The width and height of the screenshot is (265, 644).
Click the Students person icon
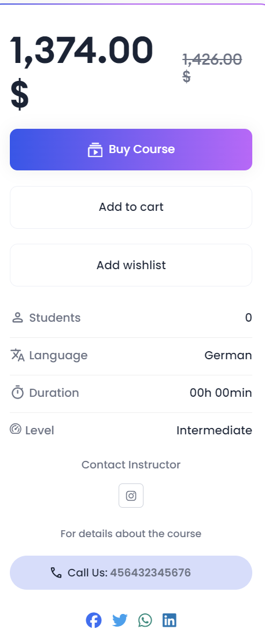click(17, 318)
